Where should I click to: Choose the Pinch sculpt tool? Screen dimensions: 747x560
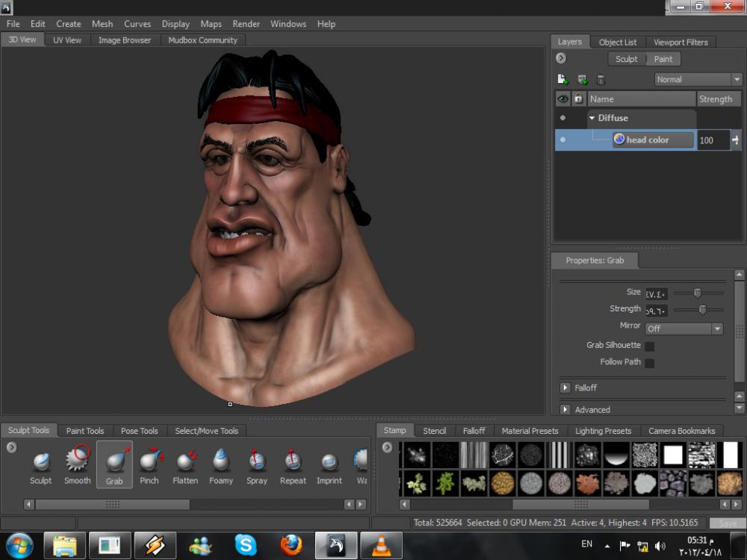pos(149,464)
